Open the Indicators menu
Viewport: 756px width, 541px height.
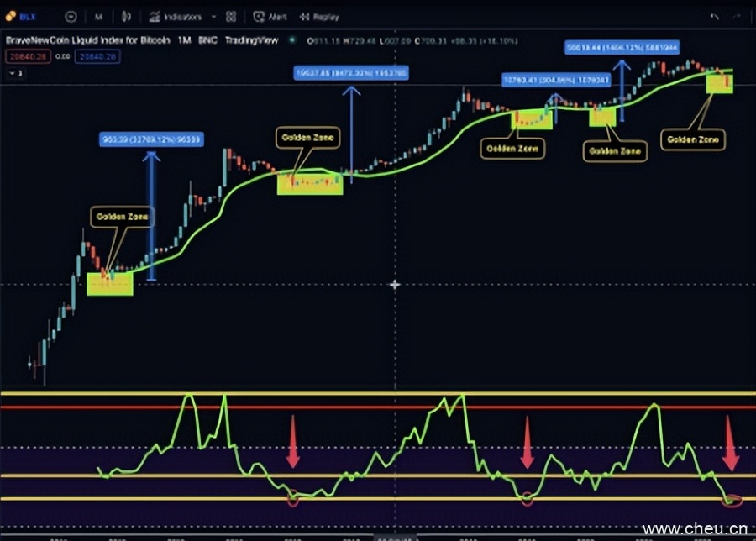176,16
